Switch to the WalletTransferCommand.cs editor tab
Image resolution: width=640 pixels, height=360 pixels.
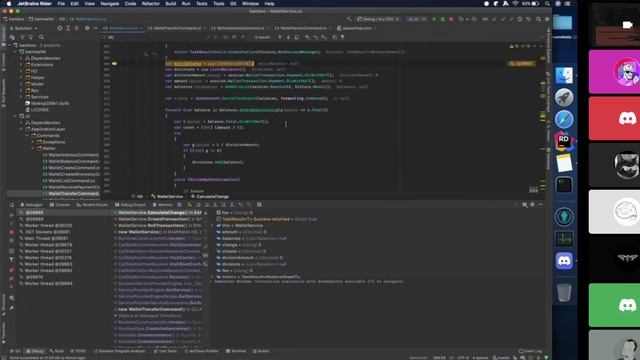pos(178,28)
